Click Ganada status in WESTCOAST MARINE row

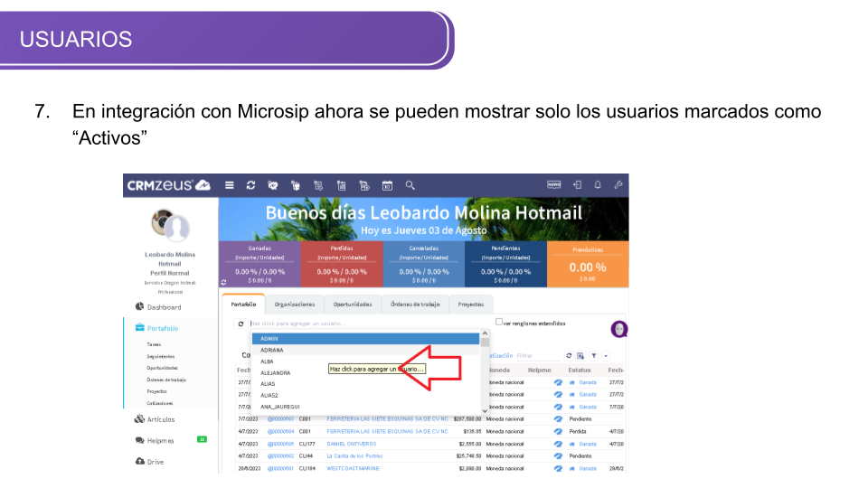[x=588, y=468]
